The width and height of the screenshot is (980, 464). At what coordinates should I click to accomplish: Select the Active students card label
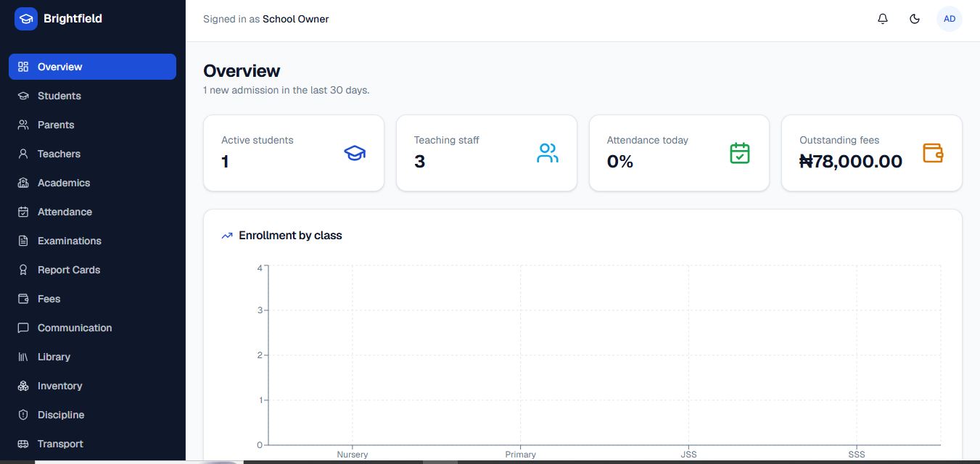point(258,140)
